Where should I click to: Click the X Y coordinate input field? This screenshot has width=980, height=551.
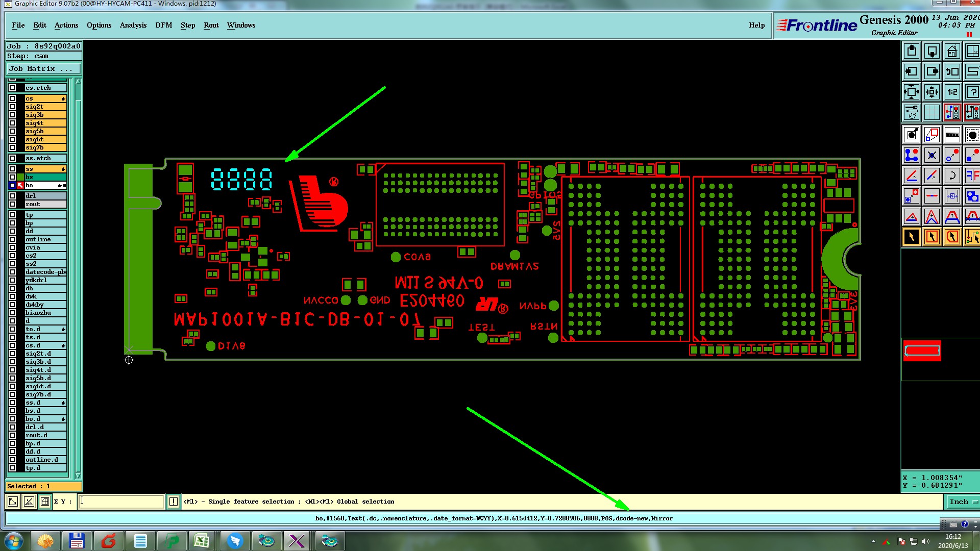[121, 502]
